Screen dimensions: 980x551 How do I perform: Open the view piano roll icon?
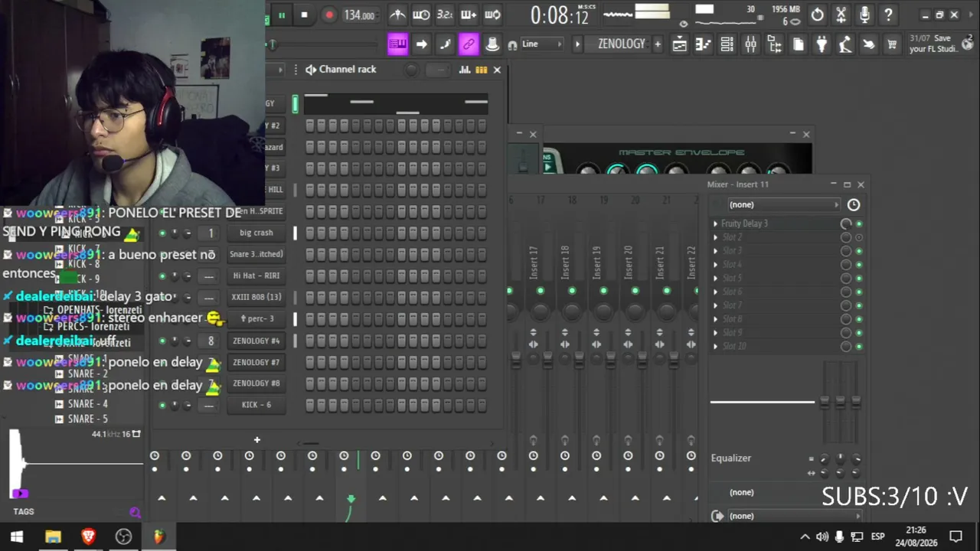(x=703, y=44)
